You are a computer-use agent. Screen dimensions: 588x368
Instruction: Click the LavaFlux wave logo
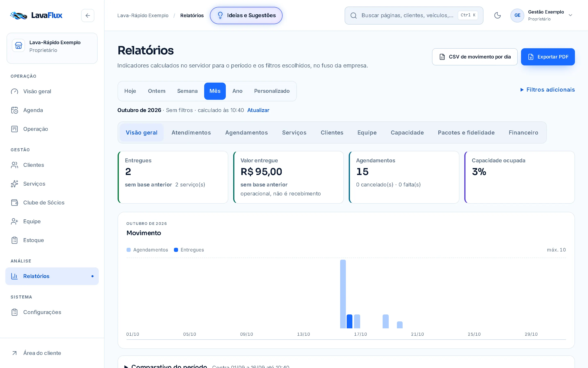click(x=19, y=15)
